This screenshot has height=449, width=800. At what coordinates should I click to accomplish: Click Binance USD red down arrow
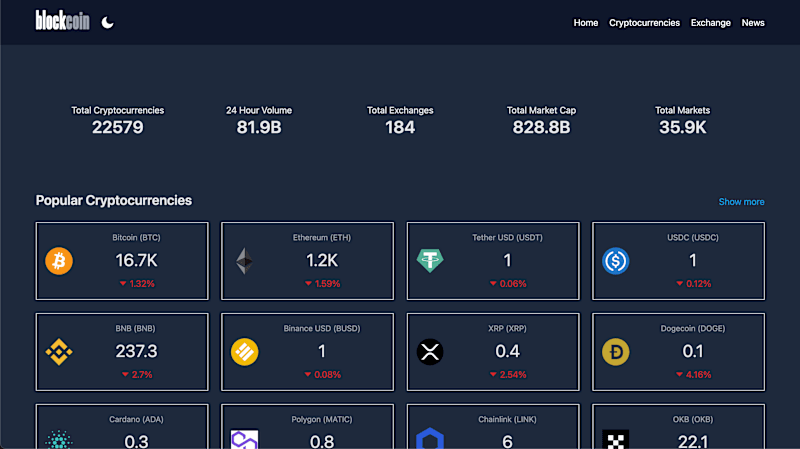[308, 374]
